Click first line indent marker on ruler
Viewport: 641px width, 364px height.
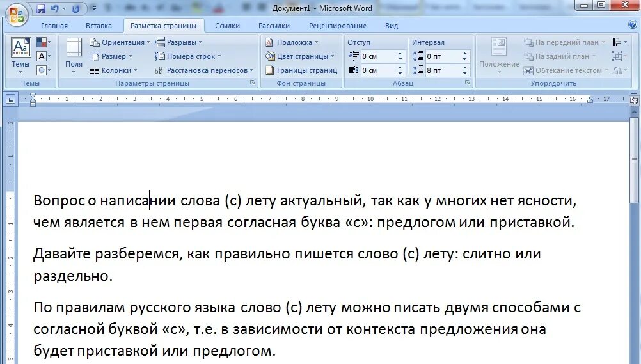pyautogui.click(x=33, y=96)
